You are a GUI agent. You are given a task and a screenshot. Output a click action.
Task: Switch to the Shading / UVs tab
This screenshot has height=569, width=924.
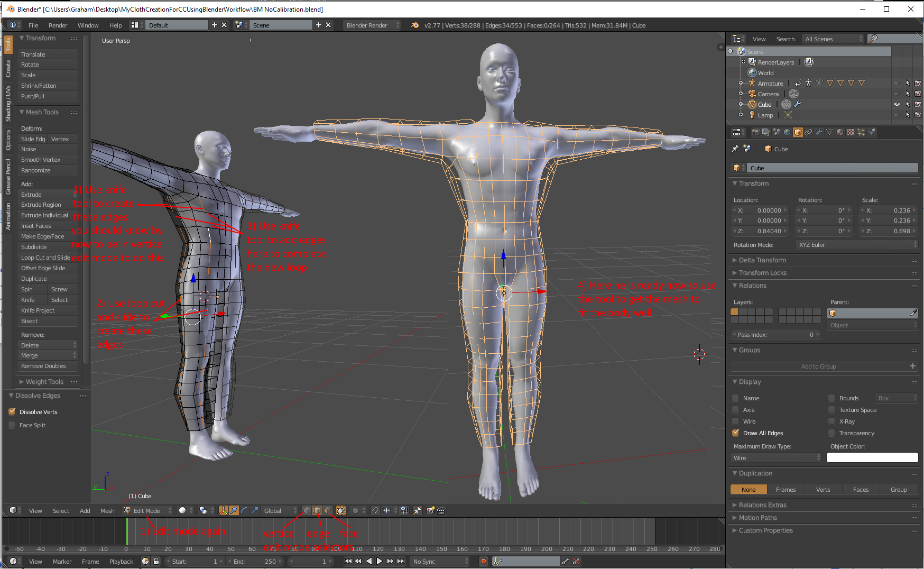click(8, 103)
